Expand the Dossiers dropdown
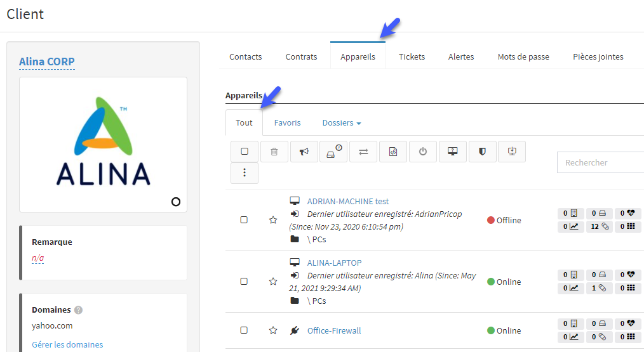644x352 pixels. (341, 122)
